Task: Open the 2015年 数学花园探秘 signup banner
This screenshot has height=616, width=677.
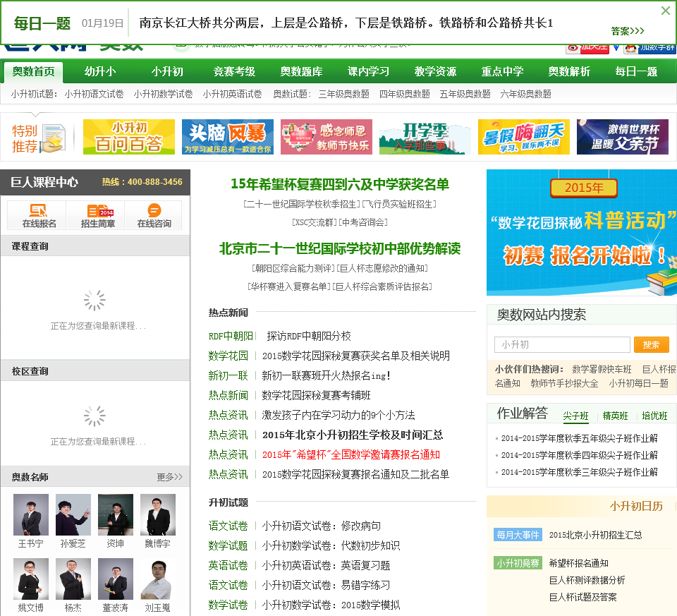Action: pos(581,233)
